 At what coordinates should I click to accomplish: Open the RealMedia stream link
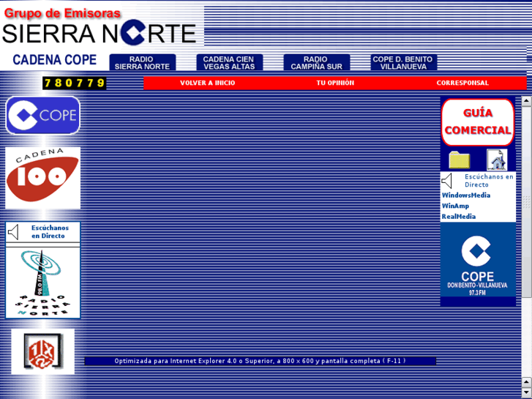pyautogui.click(x=458, y=216)
